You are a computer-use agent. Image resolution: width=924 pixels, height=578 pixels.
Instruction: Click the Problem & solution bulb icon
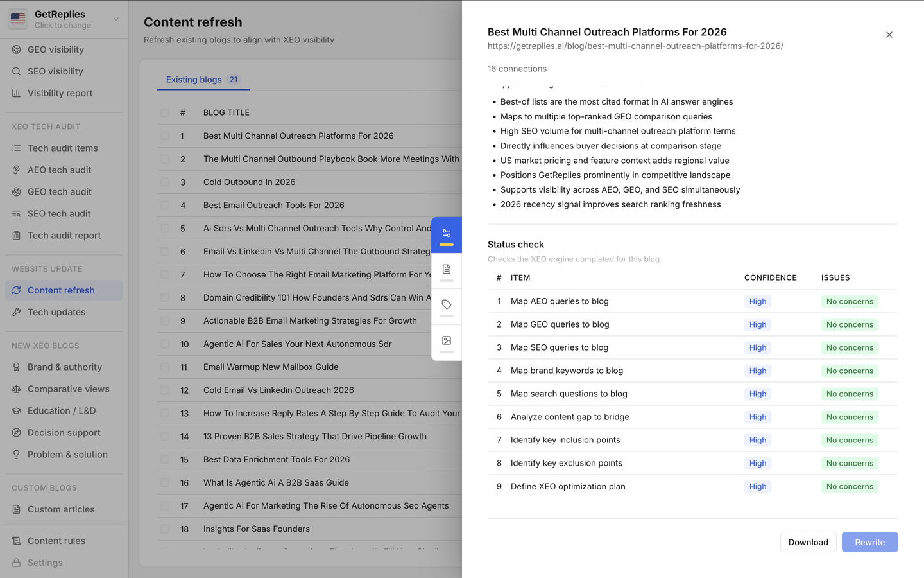[17, 455]
